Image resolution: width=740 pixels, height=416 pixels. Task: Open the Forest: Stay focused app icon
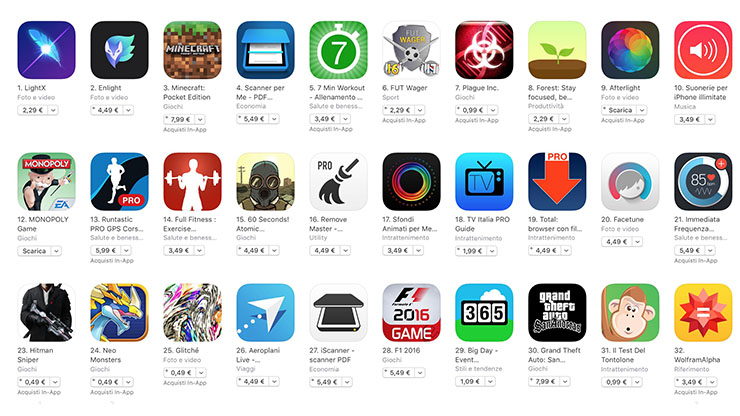(557, 50)
